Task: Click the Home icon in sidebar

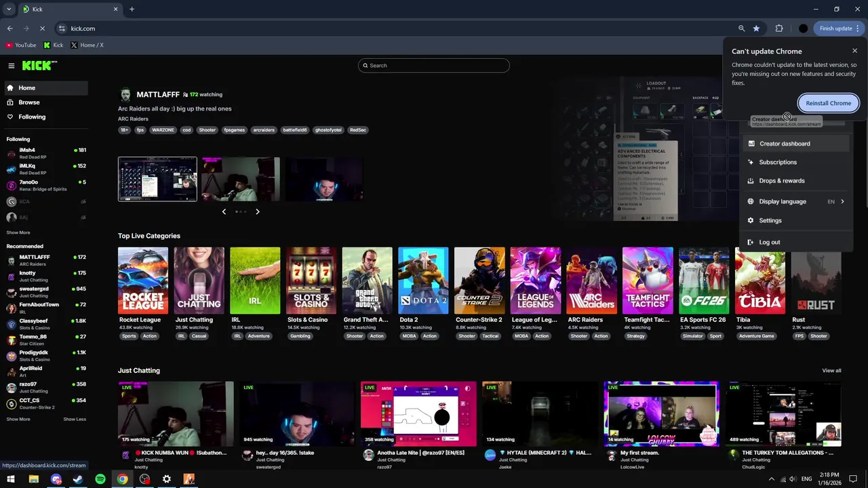Action: click(10, 88)
